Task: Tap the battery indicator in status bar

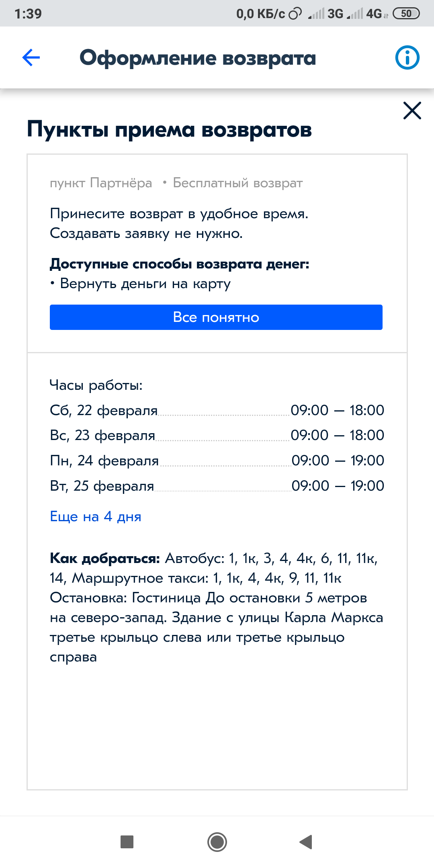Action: tap(406, 14)
